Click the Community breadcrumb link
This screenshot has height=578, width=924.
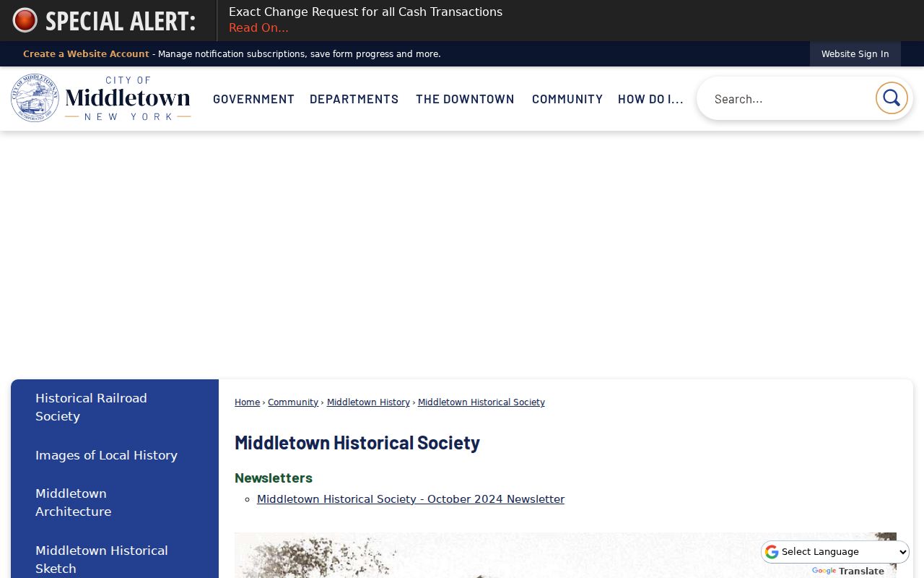tap(293, 402)
